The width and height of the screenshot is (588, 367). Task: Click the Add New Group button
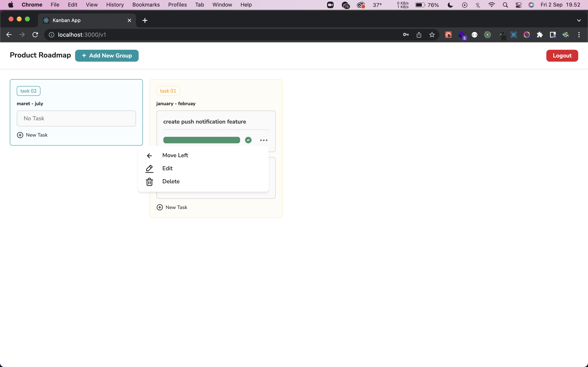click(107, 56)
